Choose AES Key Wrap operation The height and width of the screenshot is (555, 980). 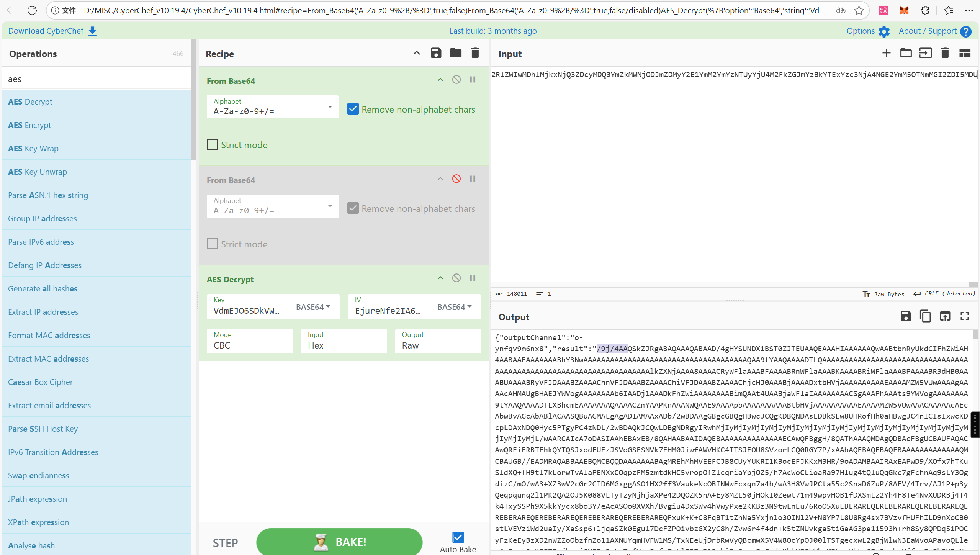tap(33, 149)
